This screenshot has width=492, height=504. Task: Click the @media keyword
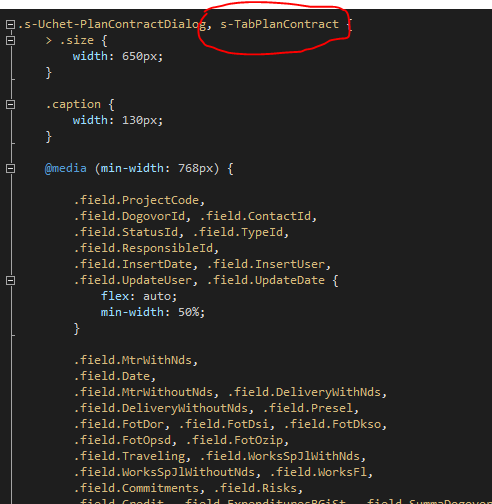pos(66,168)
